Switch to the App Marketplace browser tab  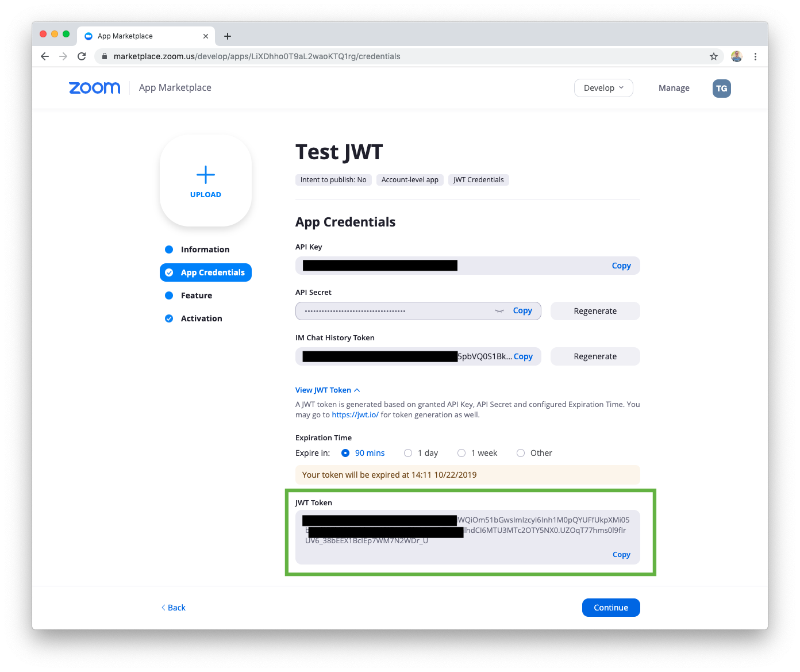coord(146,36)
